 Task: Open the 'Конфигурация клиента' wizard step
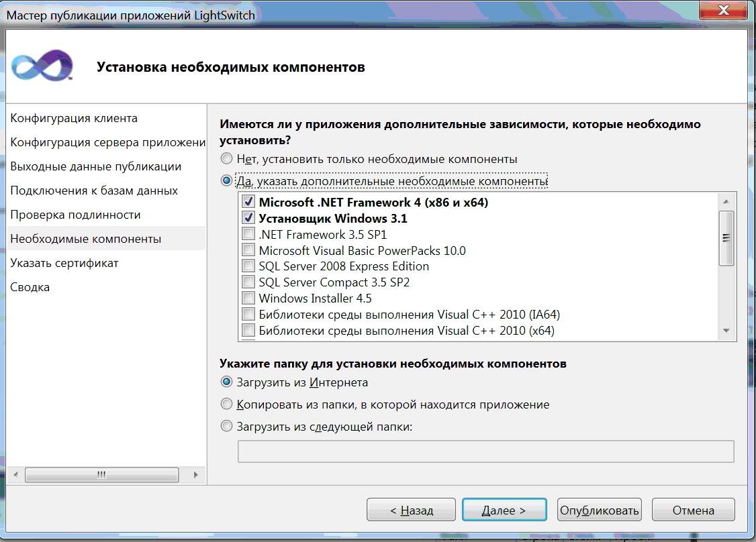(x=74, y=118)
